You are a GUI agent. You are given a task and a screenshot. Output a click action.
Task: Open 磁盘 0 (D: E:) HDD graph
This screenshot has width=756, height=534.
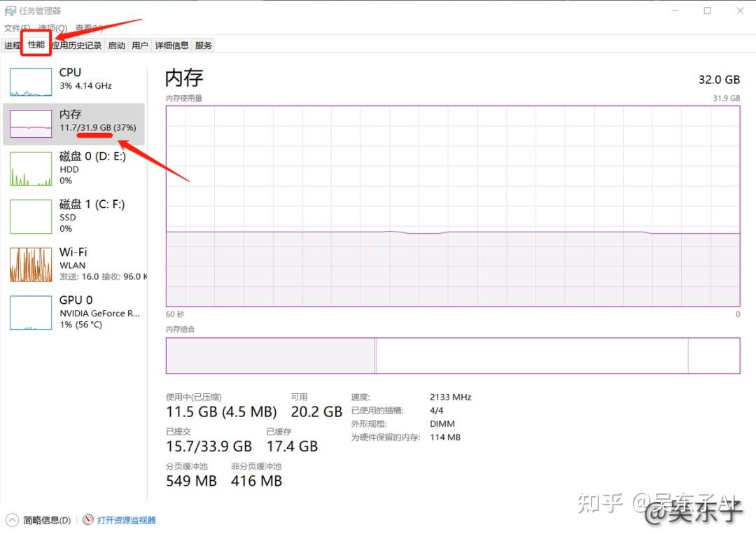click(x=31, y=169)
